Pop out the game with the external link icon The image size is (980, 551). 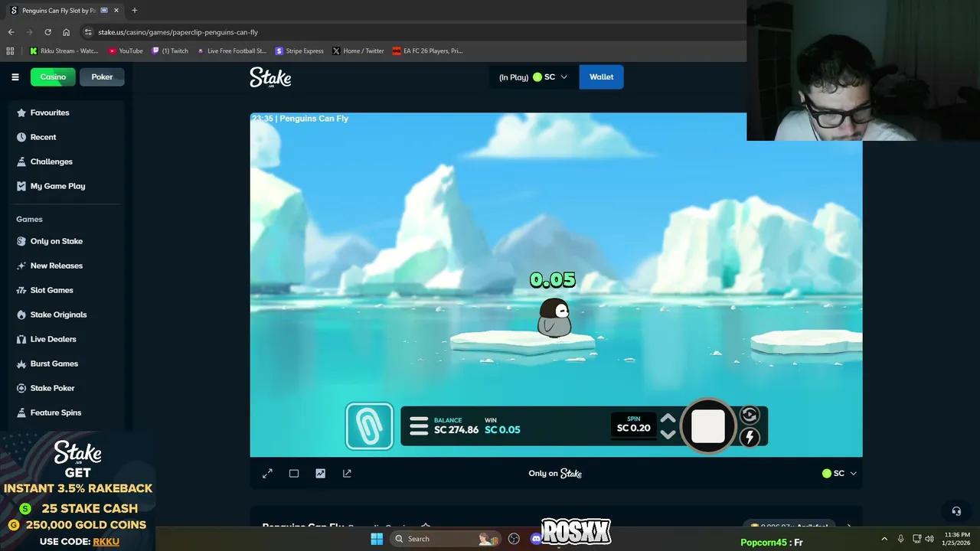click(347, 473)
